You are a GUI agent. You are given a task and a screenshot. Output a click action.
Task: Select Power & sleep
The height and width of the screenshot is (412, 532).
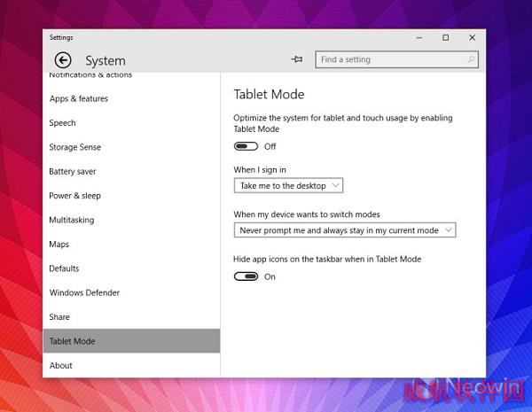tap(131, 196)
